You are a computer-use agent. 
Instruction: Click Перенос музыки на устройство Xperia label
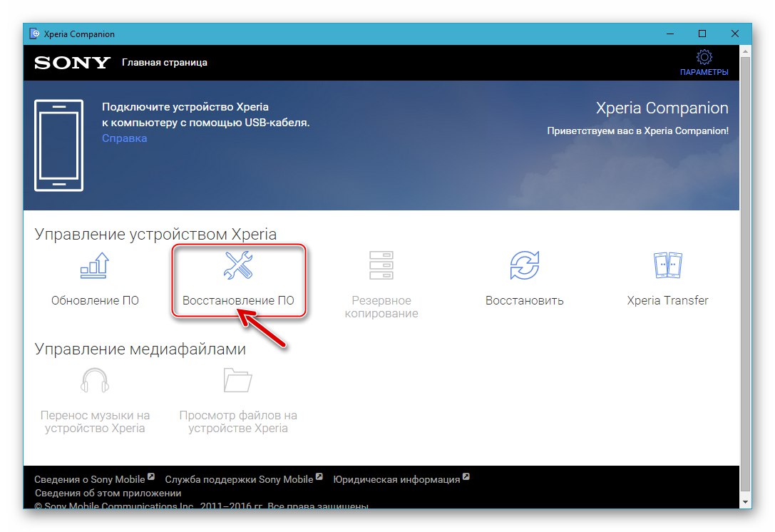[95, 421]
